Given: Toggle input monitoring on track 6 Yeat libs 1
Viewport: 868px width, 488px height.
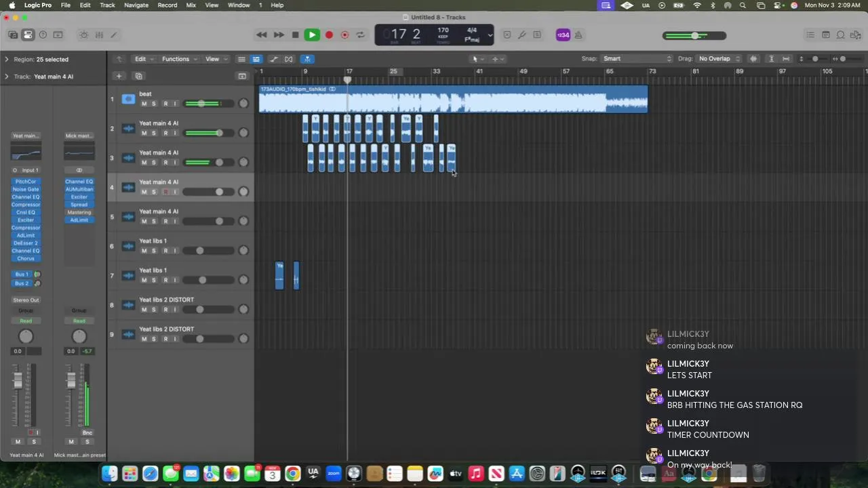Looking at the screenshot, I should 175,251.
